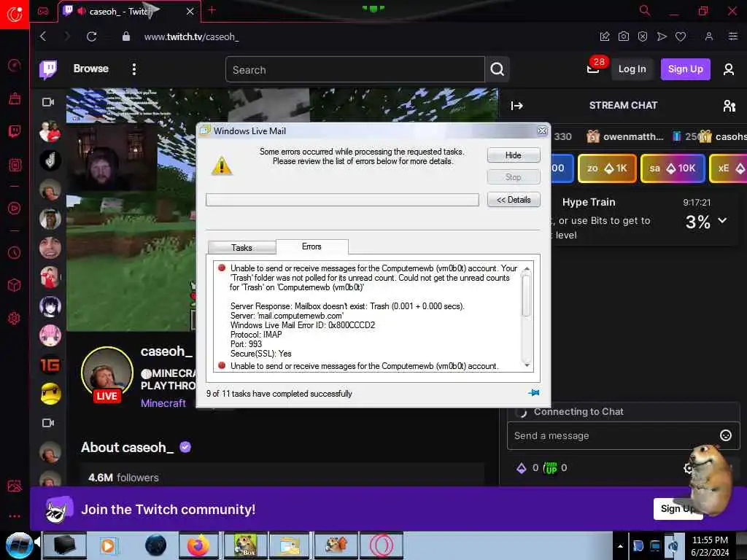Open Firefox from the taskbar
Image resolution: width=747 pixels, height=560 pixels.
pyautogui.click(x=198, y=545)
